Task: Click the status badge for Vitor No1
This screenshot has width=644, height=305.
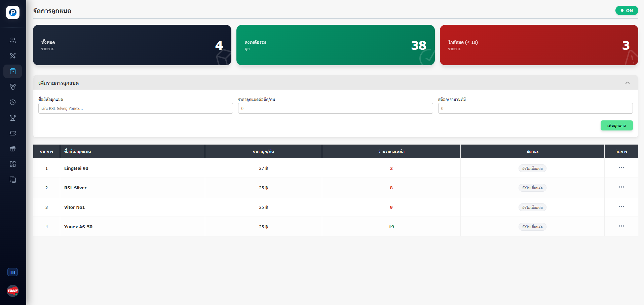Action: pyautogui.click(x=532, y=207)
